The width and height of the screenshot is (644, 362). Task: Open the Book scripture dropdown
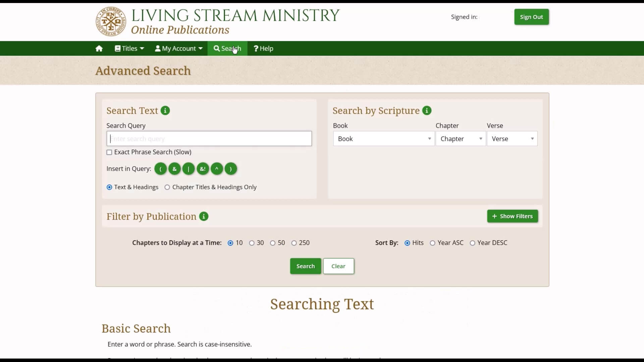tap(383, 139)
